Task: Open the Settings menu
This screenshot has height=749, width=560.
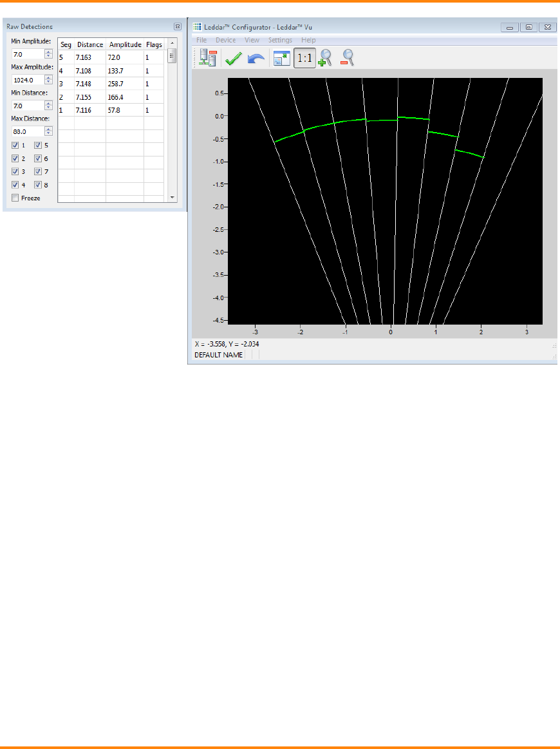Action: 280,40
